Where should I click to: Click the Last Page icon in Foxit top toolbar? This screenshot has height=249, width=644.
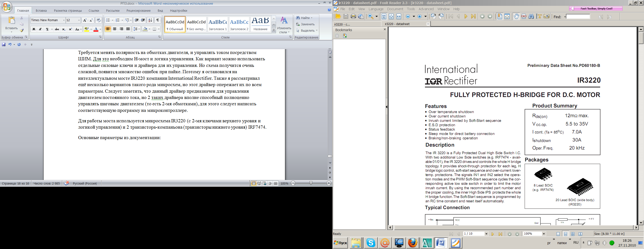[473, 17]
